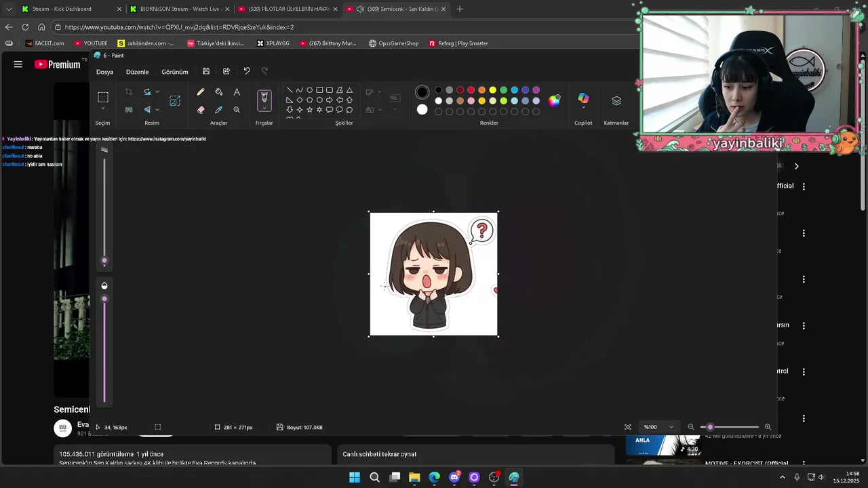
Task: Pick the line shape in Şekiller
Action: pyautogui.click(x=290, y=90)
